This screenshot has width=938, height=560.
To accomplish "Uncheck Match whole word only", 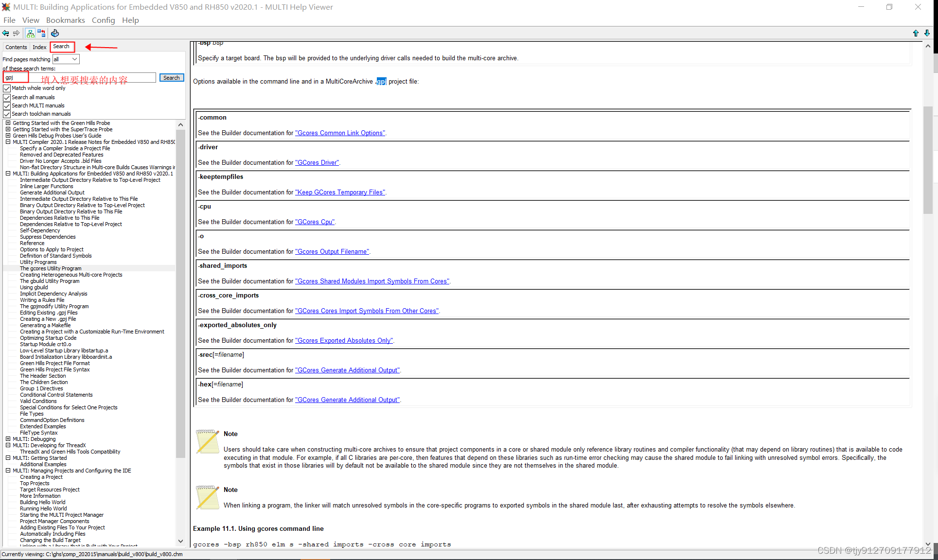I will (7, 88).
